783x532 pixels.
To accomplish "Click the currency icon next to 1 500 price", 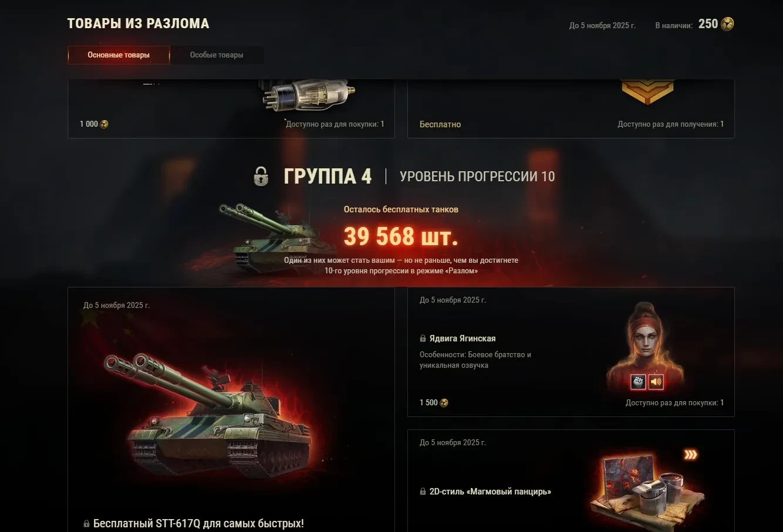I will tap(444, 403).
